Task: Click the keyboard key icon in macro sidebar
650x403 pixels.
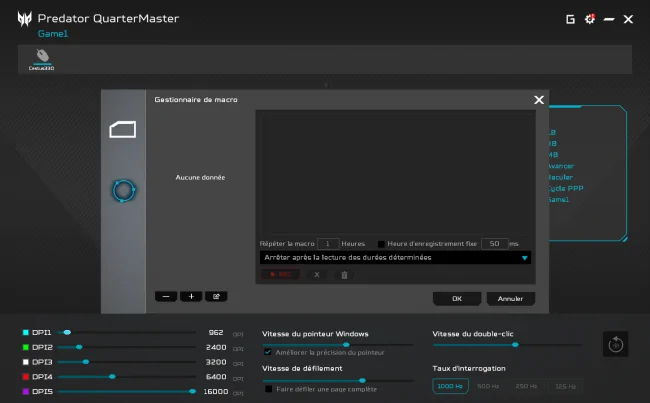Action: tap(123, 129)
